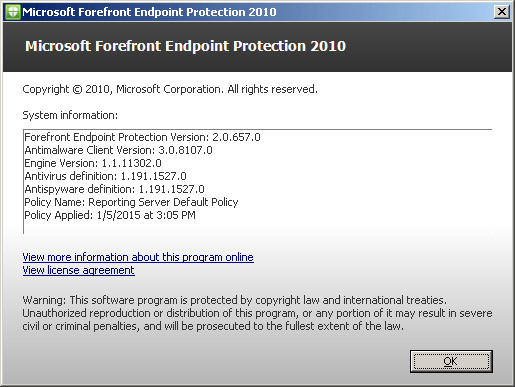Select the Antivirus definition line
This screenshot has height=387, width=515.
tap(105, 176)
